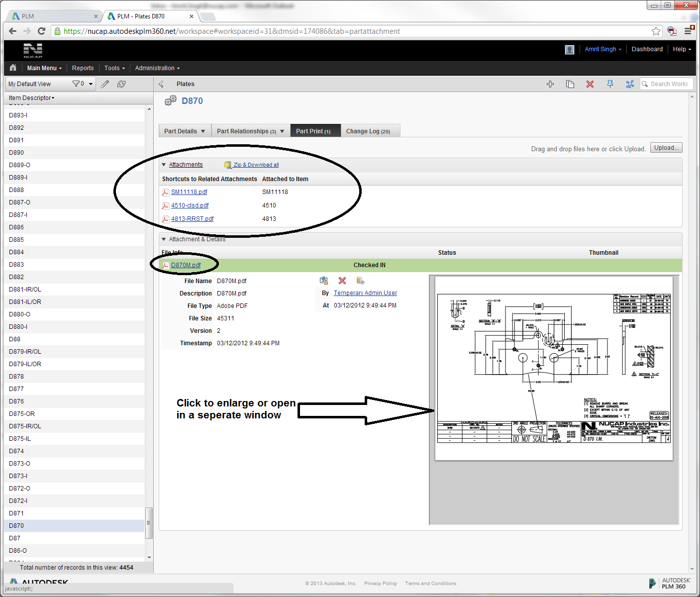This screenshot has width=700, height=597.
Task: Click the D870M drawing thumbnail to enlarge
Action: tap(554, 368)
